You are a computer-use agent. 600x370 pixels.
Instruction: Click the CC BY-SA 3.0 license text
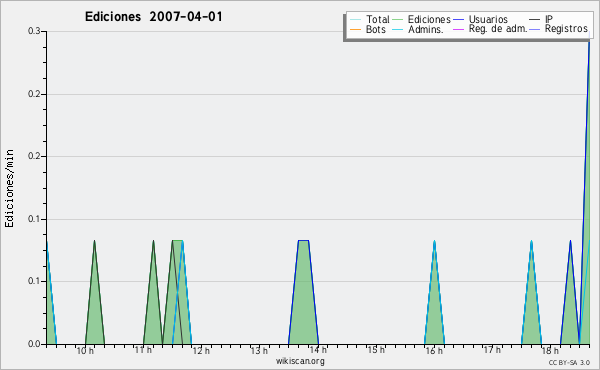(569, 362)
